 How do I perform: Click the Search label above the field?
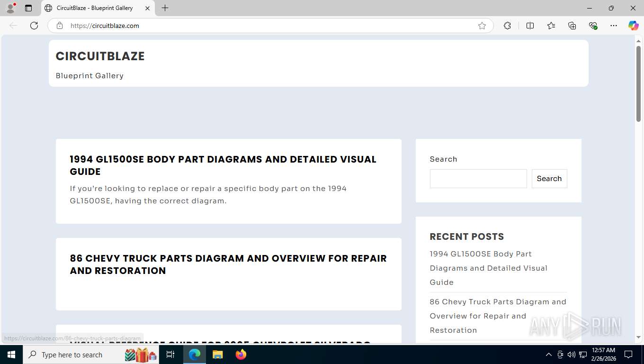tap(443, 159)
